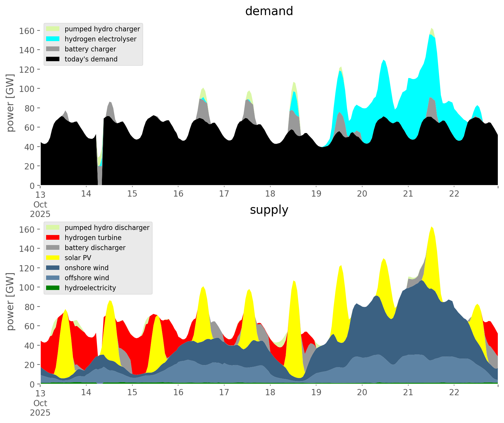
Task: Click the grey battery charger legend swatch
Action: click(x=53, y=49)
